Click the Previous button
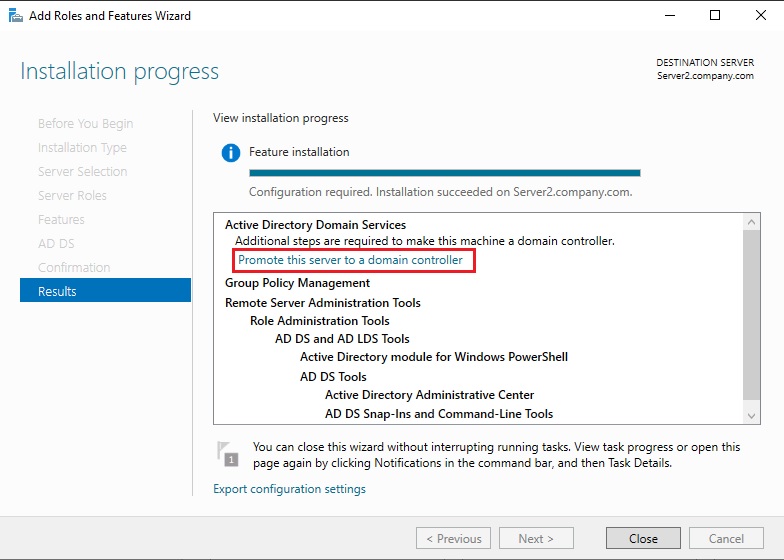The image size is (784, 560). tap(453, 538)
